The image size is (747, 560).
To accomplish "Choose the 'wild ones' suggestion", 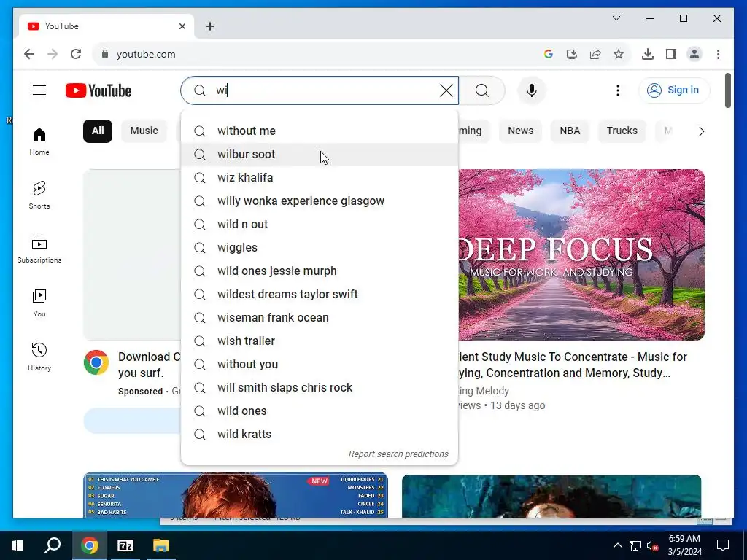I will (x=320, y=411).
